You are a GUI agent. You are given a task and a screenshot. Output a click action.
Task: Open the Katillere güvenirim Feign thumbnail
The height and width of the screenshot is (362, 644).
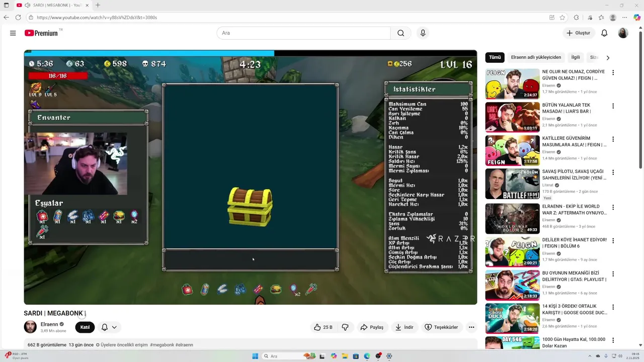click(x=512, y=150)
